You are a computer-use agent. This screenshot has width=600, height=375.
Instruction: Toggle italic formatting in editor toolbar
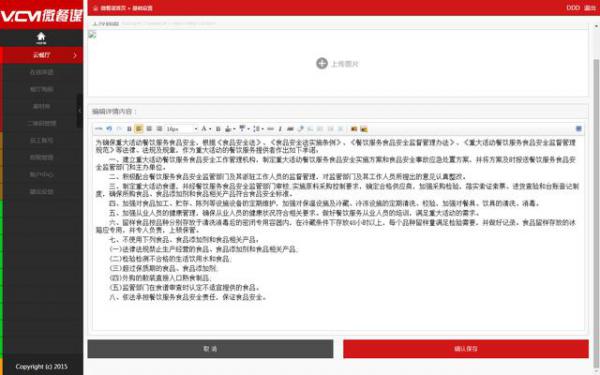(280, 129)
